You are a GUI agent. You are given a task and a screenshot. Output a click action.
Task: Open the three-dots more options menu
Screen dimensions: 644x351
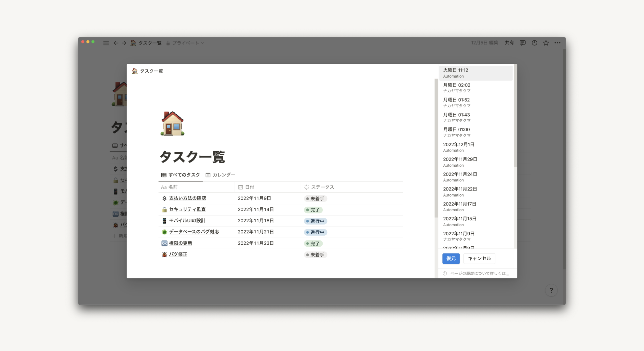pyautogui.click(x=557, y=43)
